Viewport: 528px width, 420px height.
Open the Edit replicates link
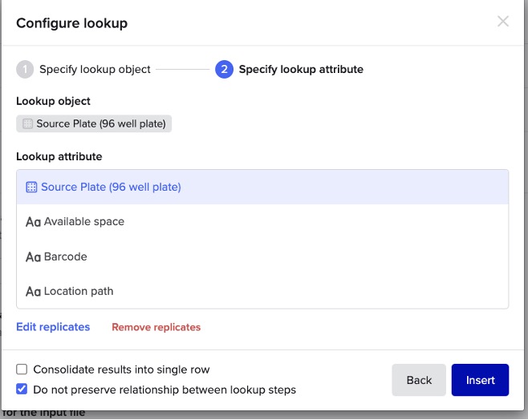[53, 327]
